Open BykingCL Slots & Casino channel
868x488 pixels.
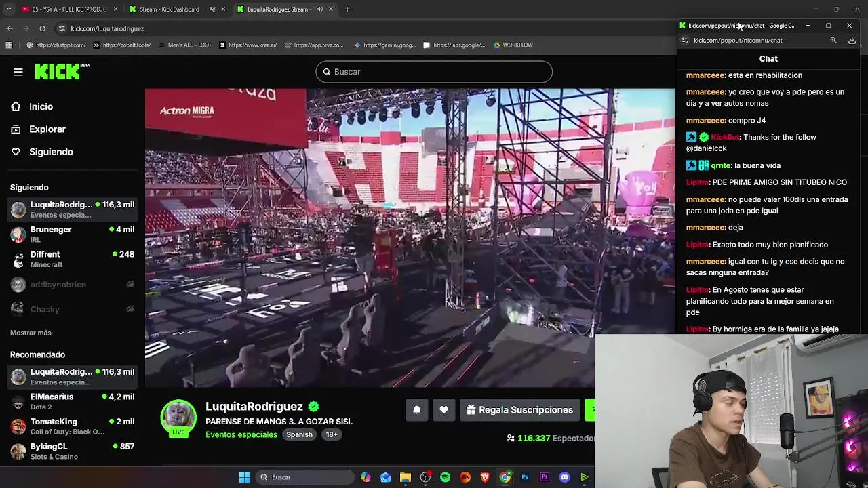pos(72,451)
